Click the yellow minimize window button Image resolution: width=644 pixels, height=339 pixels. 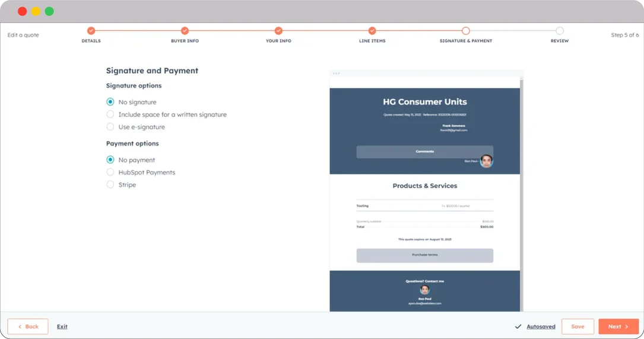point(36,11)
